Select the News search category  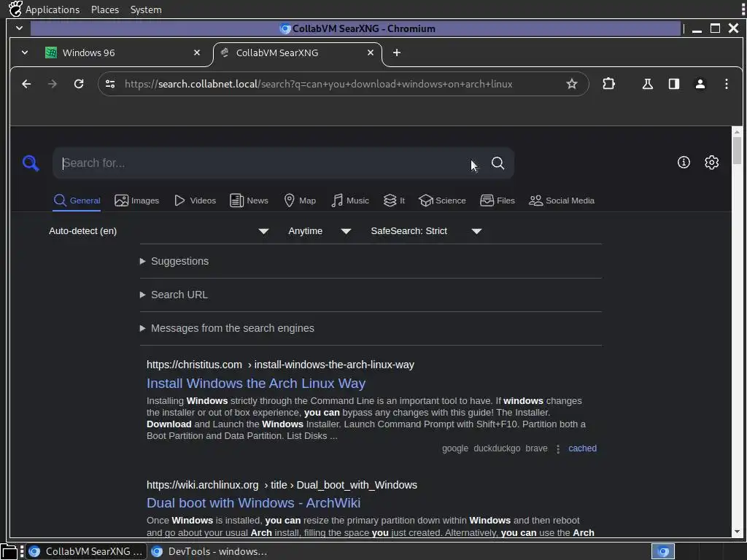click(x=249, y=201)
